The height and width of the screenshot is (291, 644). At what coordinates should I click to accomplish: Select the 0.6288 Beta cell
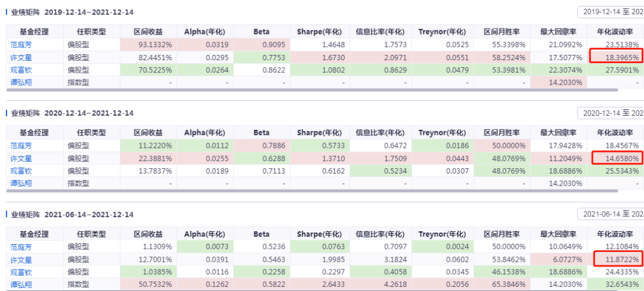coord(262,159)
